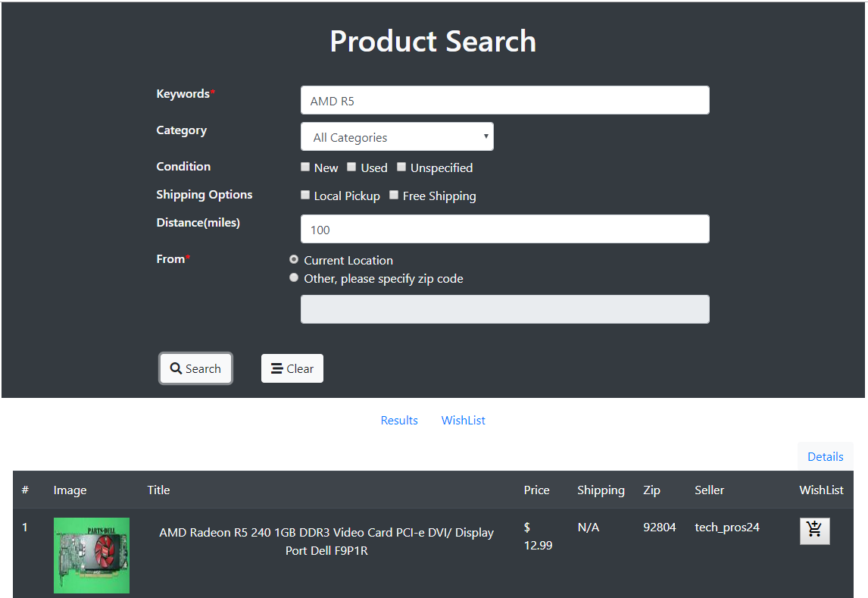This screenshot has width=868, height=598.
Task: Click the Title column header
Action: [158, 490]
